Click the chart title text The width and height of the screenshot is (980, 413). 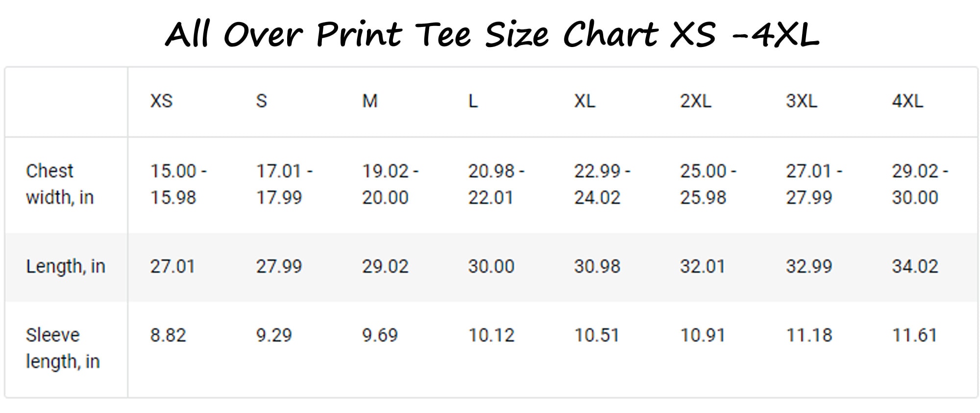click(x=492, y=34)
